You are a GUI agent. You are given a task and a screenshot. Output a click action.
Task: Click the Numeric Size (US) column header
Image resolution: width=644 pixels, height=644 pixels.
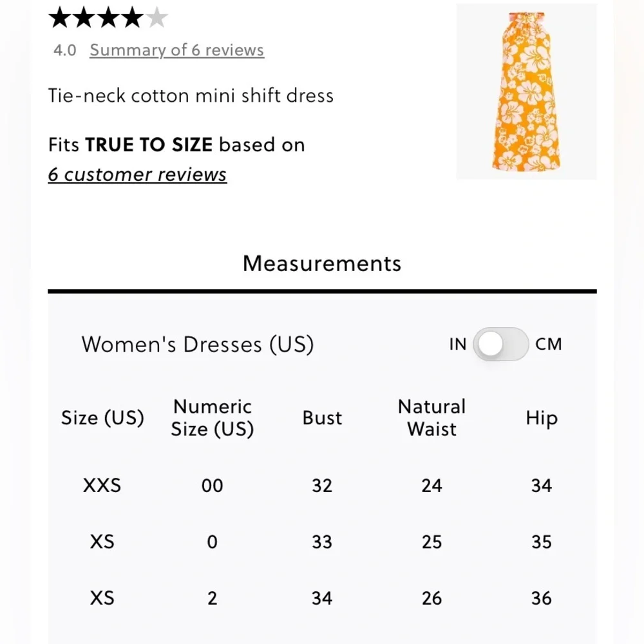[212, 418]
